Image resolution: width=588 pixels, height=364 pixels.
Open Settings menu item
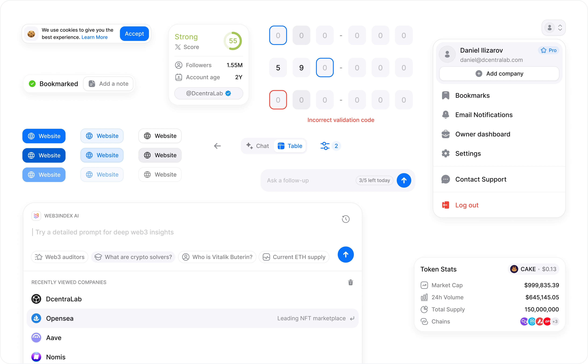click(499, 154)
